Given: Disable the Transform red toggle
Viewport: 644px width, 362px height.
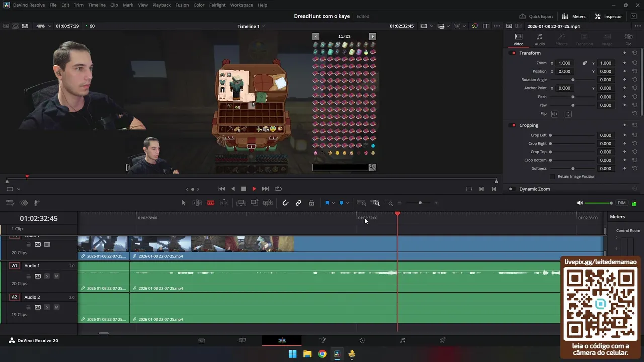Looking at the screenshot, I should pyautogui.click(x=513, y=53).
